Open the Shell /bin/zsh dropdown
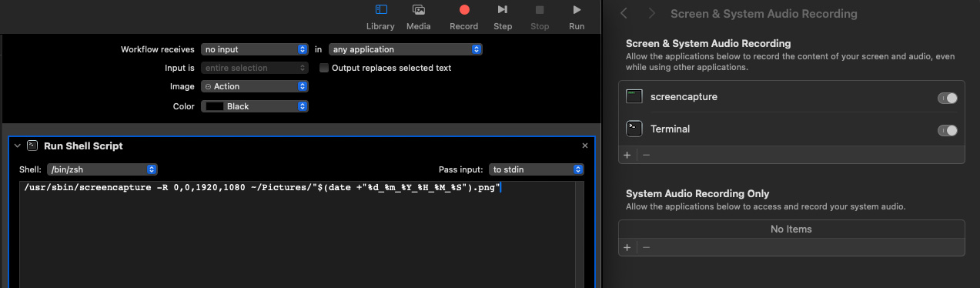This screenshot has width=980, height=288. (x=102, y=169)
